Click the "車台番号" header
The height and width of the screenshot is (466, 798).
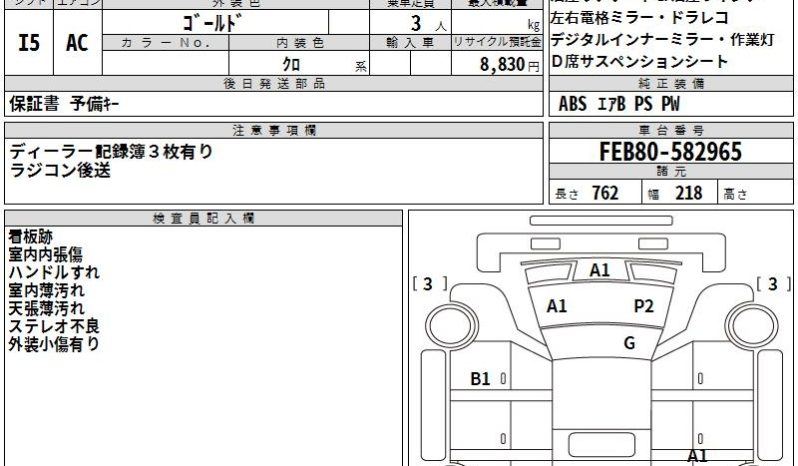pos(671,131)
